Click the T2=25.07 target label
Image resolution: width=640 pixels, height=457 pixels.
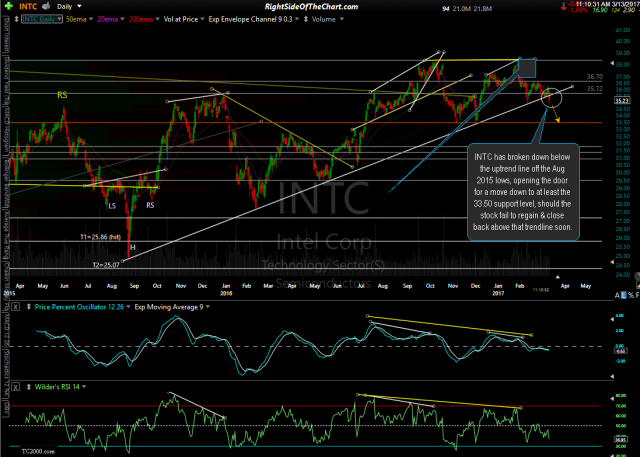(106, 265)
